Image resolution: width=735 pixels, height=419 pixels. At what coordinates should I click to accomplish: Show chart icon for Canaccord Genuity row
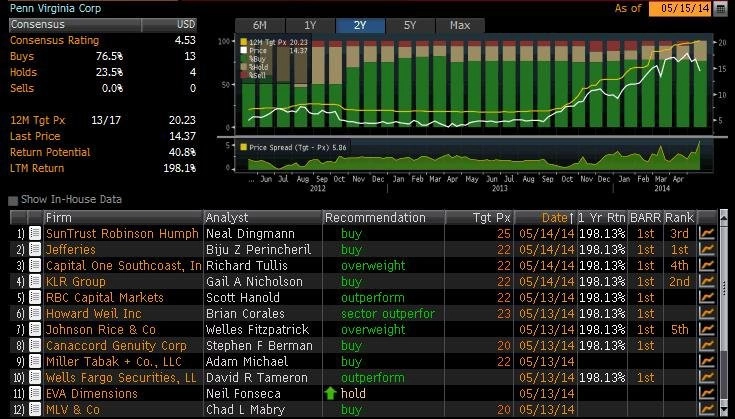click(707, 345)
